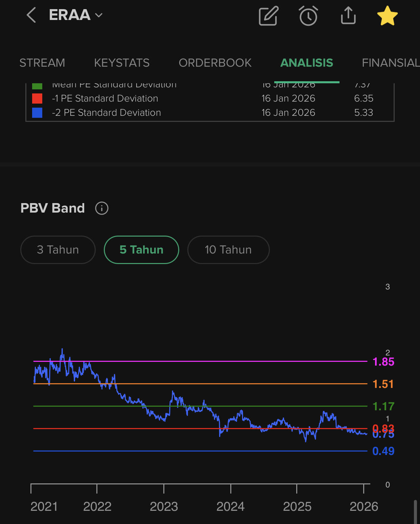Select the 10 Tahun range
Viewport: 420px width, 524px height.
pyautogui.click(x=228, y=250)
